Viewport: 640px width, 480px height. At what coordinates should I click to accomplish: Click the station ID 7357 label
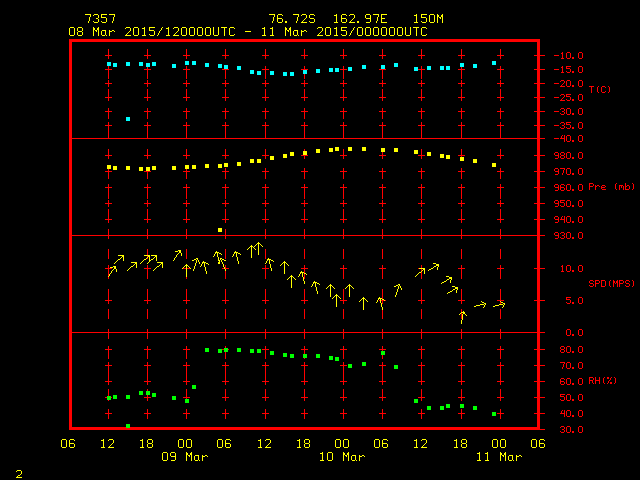coord(99,19)
